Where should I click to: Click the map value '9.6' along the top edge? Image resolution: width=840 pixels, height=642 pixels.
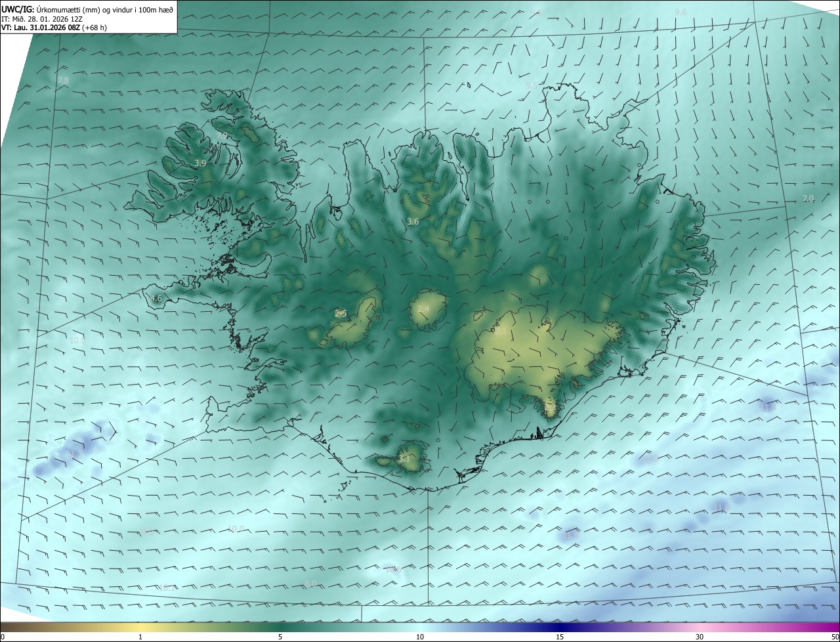click(681, 12)
